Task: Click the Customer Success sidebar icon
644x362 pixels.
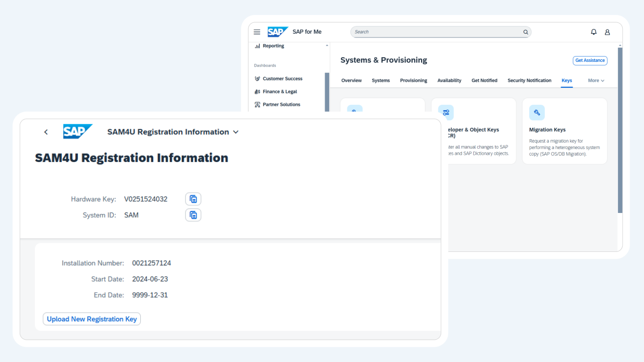Action: pyautogui.click(x=257, y=79)
